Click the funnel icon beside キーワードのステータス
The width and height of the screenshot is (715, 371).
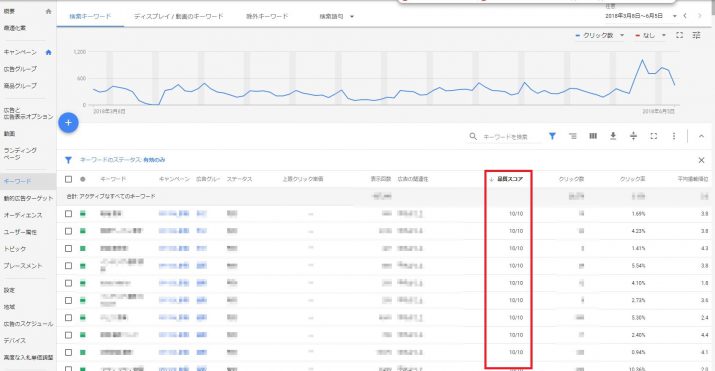pyautogui.click(x=68, y=160)
